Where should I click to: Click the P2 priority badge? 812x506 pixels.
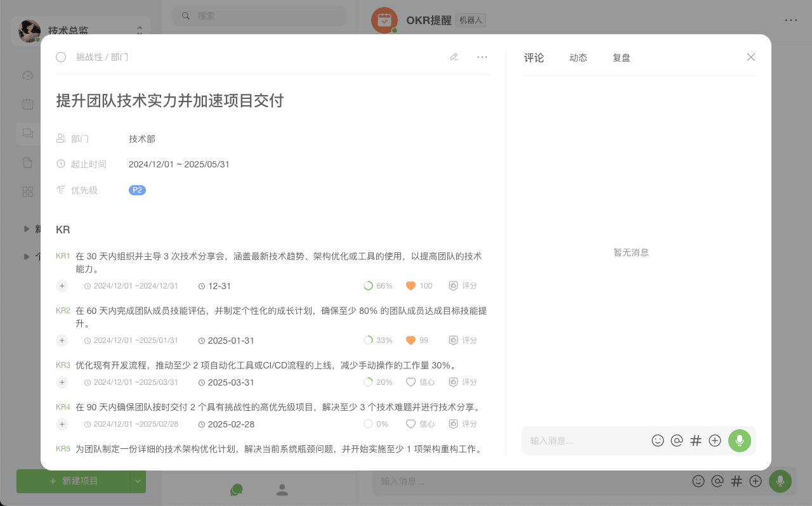pos(137,190)
